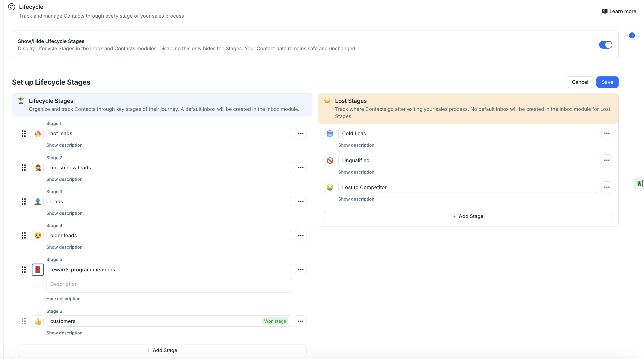Hide description for rewards program members

(x=63, y=298)
